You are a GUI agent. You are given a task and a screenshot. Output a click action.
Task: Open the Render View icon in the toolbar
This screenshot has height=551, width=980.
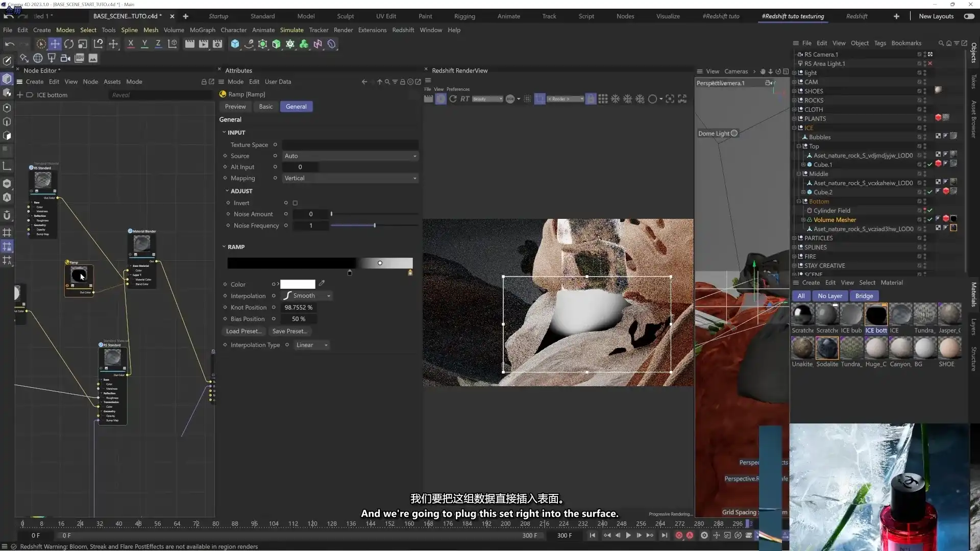(189, 44)
